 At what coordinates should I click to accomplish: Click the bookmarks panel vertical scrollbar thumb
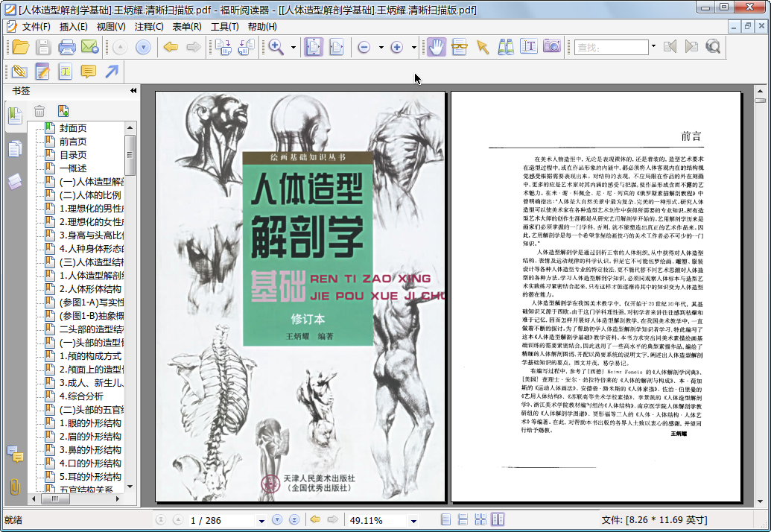click(x=130, y=154)
